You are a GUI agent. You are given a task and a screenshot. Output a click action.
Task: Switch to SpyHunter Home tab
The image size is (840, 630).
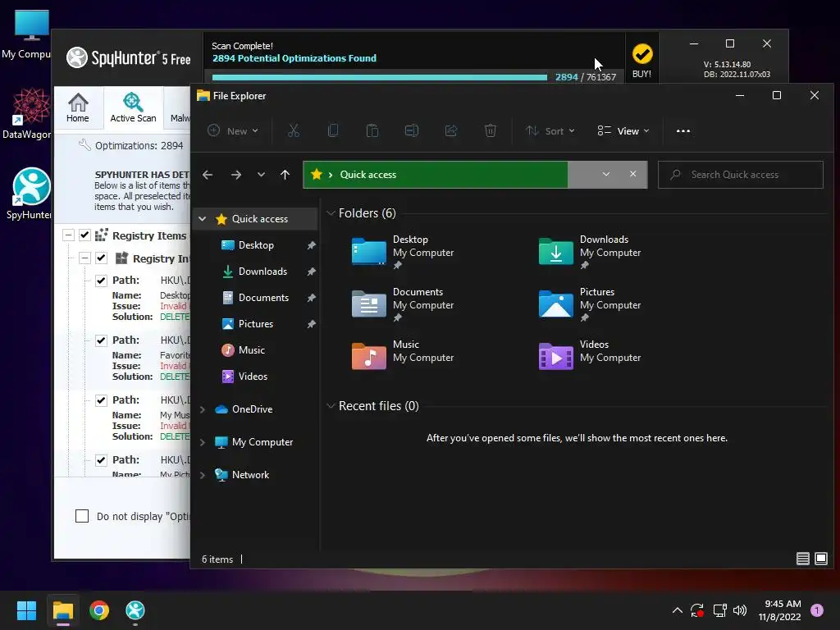[78, 107]
